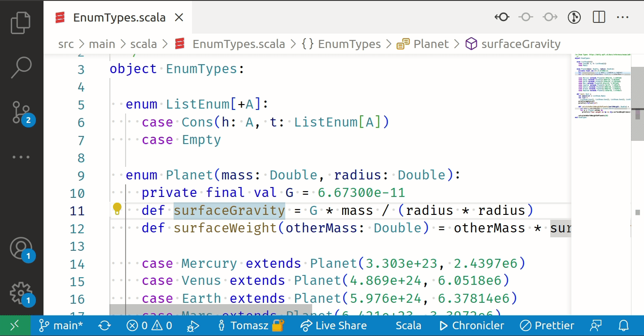Screen dimensions: 644x336
Task: Click 'surfaceWeight' method name
Action: click(x=225, y=228)
